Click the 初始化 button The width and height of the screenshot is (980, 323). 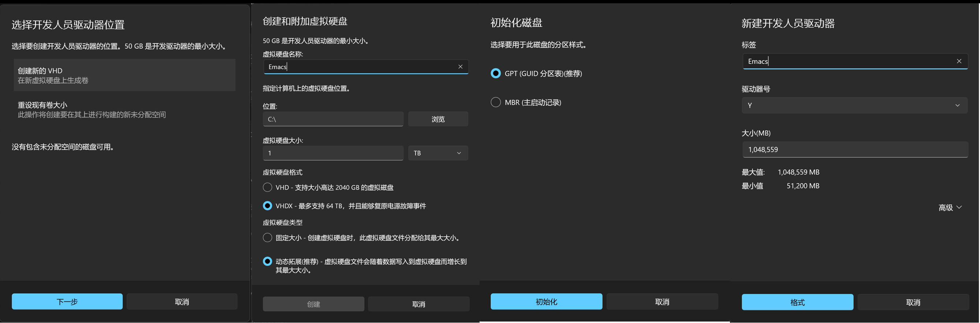click(546, 302)
